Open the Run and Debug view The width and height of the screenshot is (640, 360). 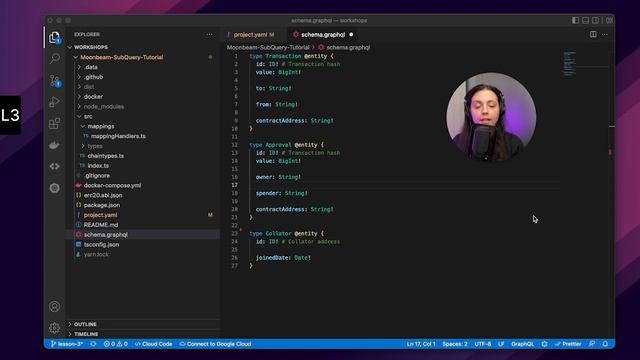pos(54,102)
